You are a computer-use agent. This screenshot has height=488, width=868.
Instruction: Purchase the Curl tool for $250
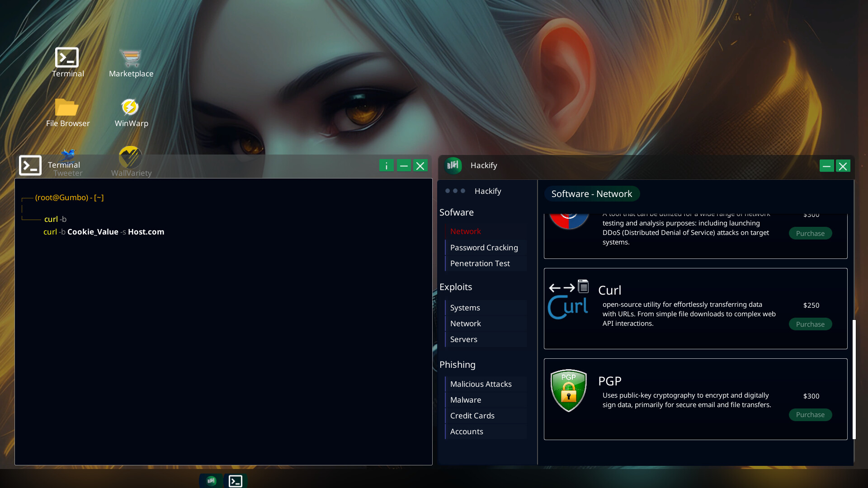click(x=810, y=324)
